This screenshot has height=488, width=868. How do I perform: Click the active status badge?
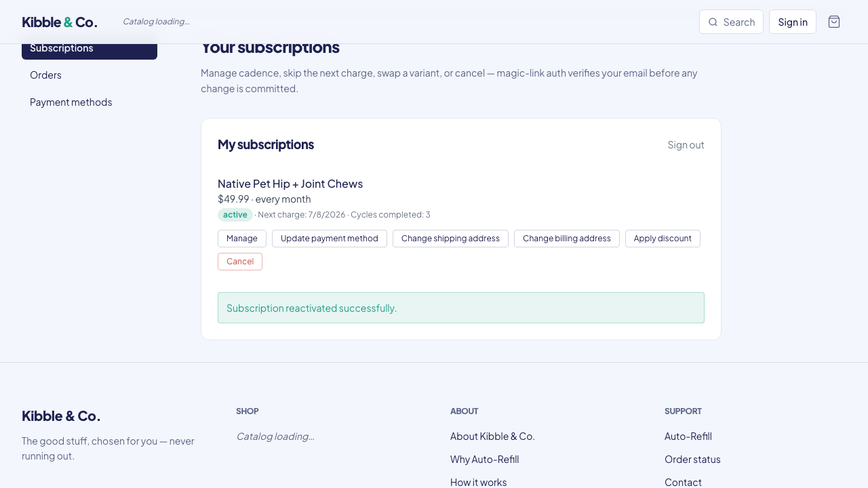235,215
